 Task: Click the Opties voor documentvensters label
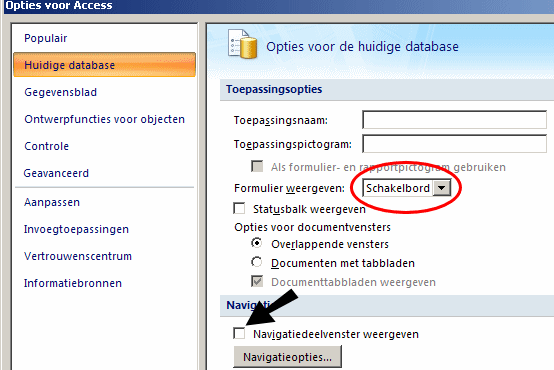(x=312, y=227)
